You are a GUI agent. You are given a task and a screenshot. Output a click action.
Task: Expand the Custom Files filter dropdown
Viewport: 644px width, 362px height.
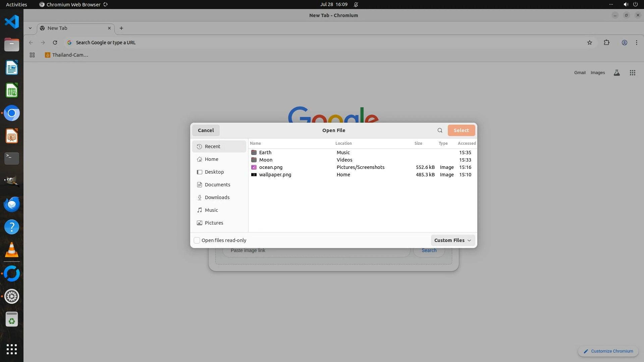[452, 240]
